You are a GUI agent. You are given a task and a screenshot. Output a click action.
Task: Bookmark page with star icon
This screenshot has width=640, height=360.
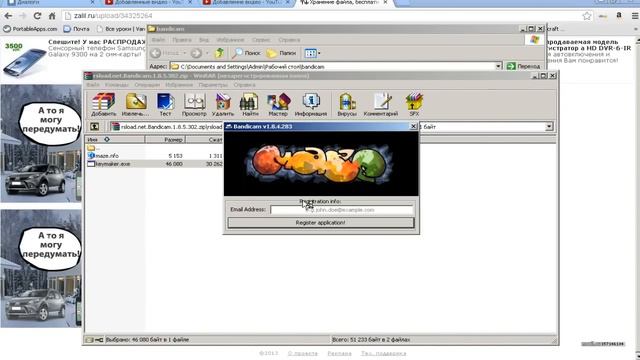[x=587, y=16]
